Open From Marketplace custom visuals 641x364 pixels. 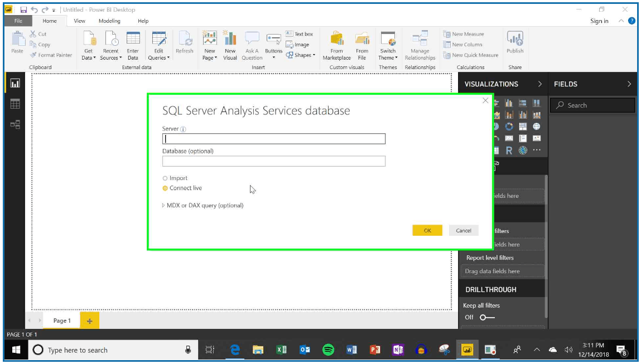click(x=337, y=39)
